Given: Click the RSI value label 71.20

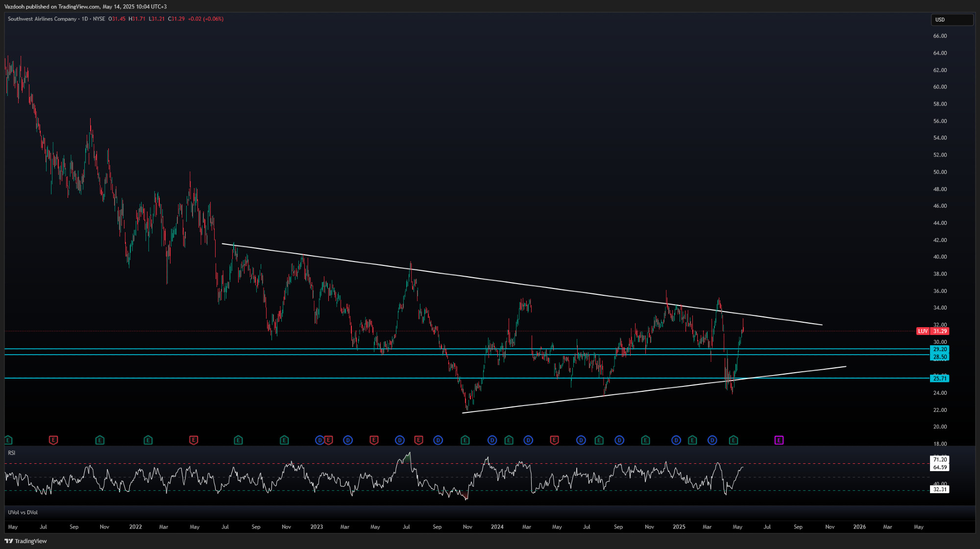Looking at the screenshot, I should click(939, 459).
